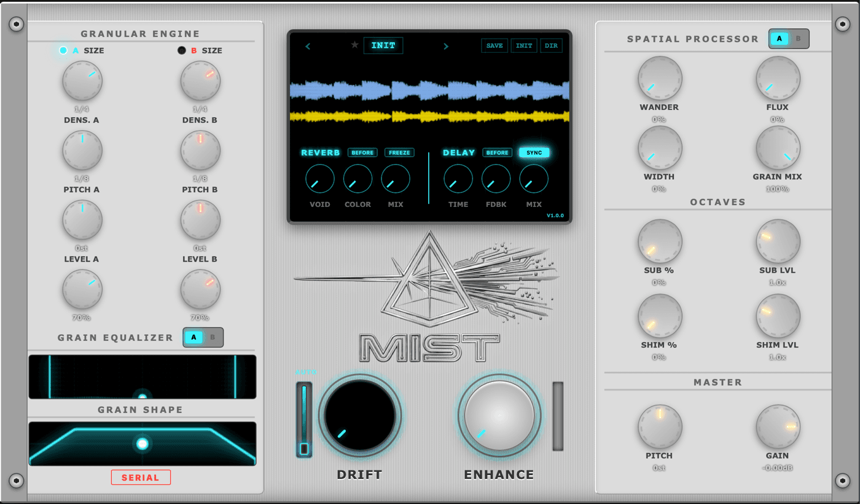The height and width of the screenshot is (504, 860).
Task: Click the DENS. A knob
Action: point(82,150)
